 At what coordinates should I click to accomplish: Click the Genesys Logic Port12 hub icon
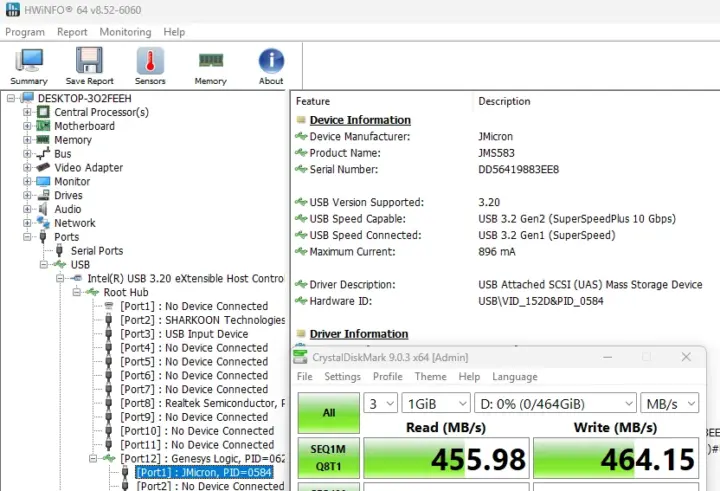109,458
